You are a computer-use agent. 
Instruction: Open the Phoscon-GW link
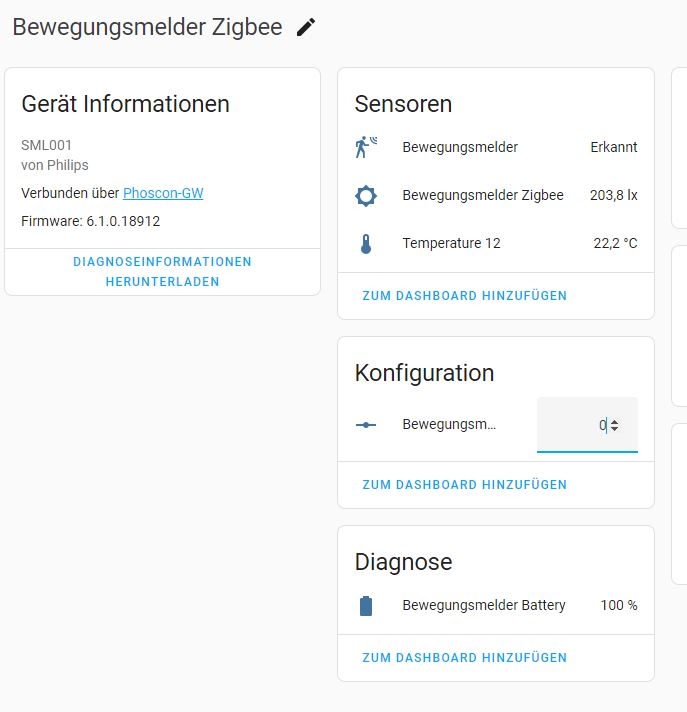pos(163,193)
